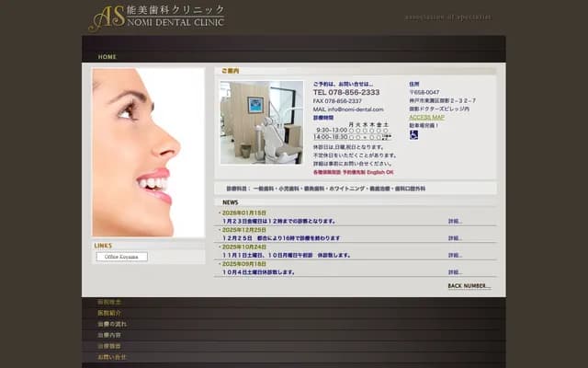Click the email address info@nomi-dental.com

click(356, 109)
